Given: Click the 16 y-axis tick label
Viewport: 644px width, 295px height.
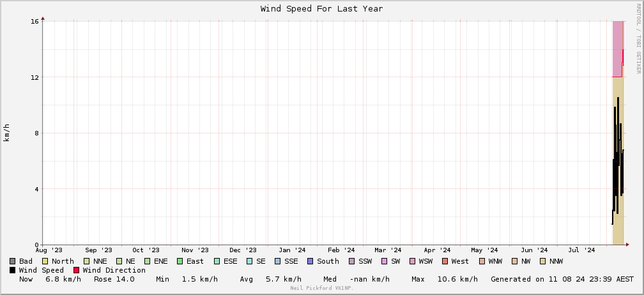Looking at the screenshot, I should 34,21.
